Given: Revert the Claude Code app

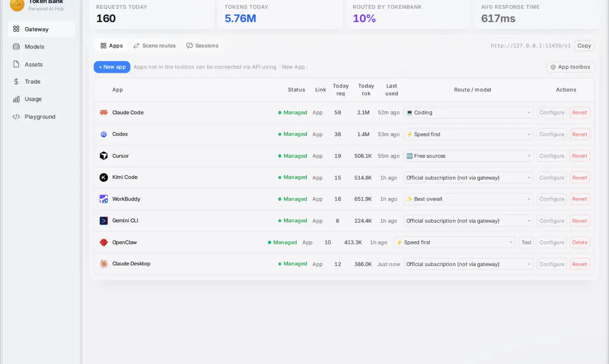Looking at the screenshot, I should [x=580, y=113].
